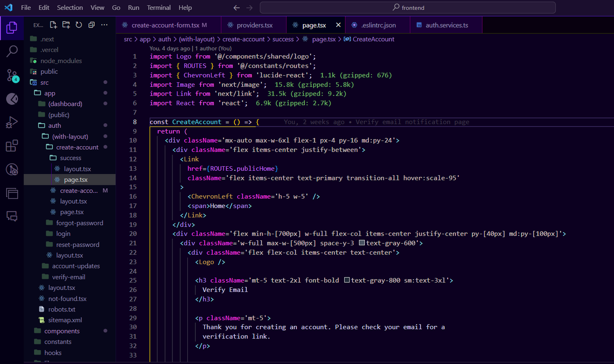Image resolution: width=614 pixels, height=364 pixels.
Task: Refresh the Explorer file tree
Action: [79, 25]
